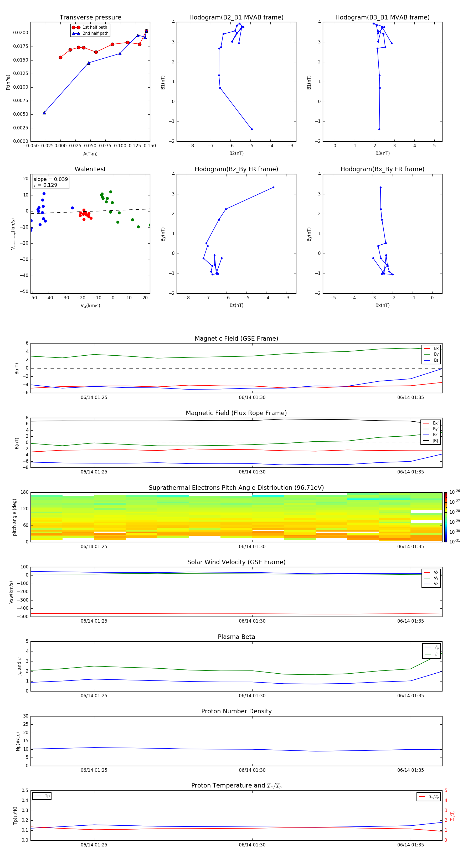This screenshot has height=868, width=473.
Task: Click the '2nd half path' legend entry
Action: (90, 33)
